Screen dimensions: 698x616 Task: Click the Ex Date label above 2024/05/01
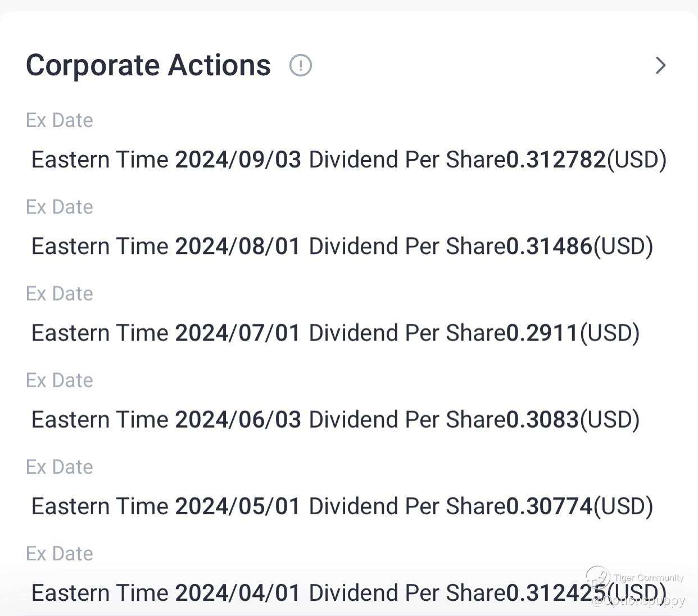pyautogui.click(x=60, y=467)
